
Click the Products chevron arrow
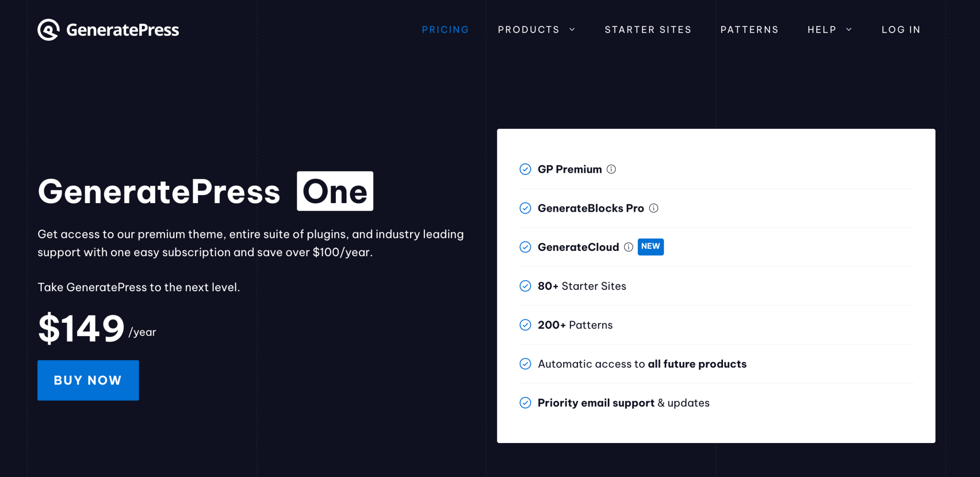tap(572, 30)
